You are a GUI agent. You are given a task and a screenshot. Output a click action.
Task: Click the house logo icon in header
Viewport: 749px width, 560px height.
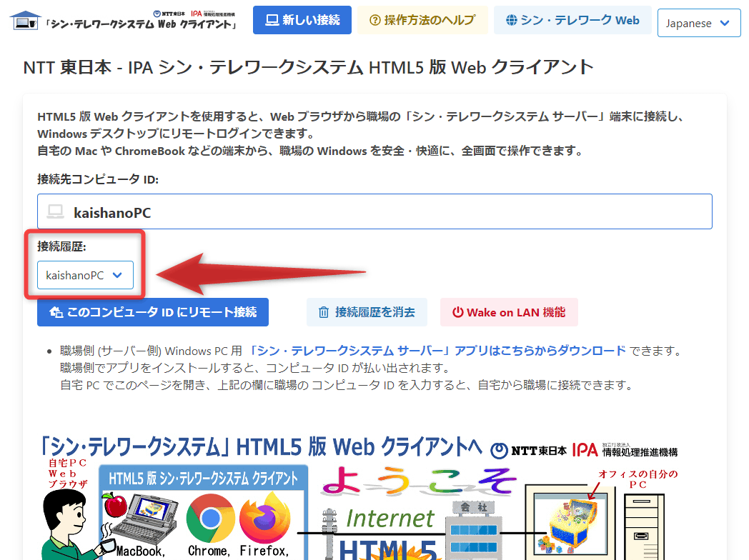25,21
